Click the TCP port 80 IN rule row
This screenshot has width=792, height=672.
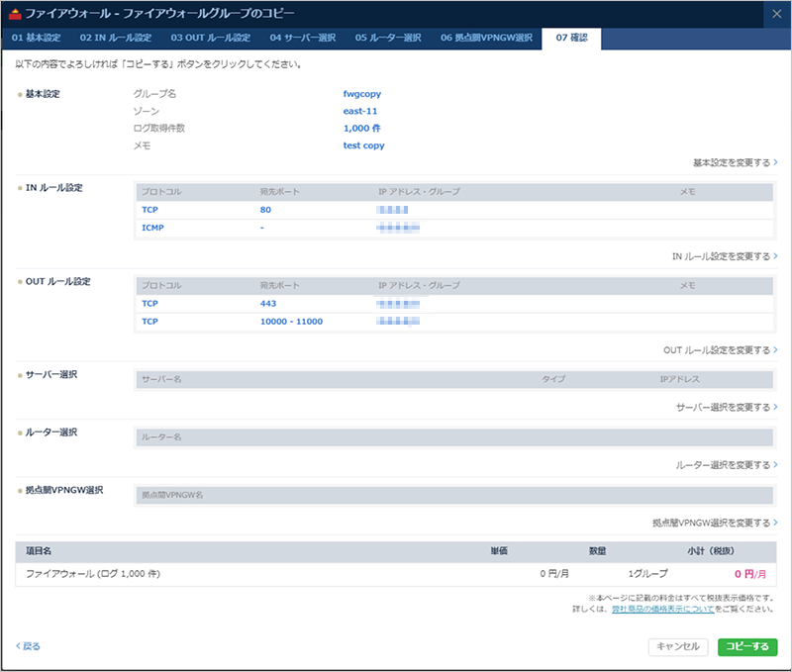452,210
